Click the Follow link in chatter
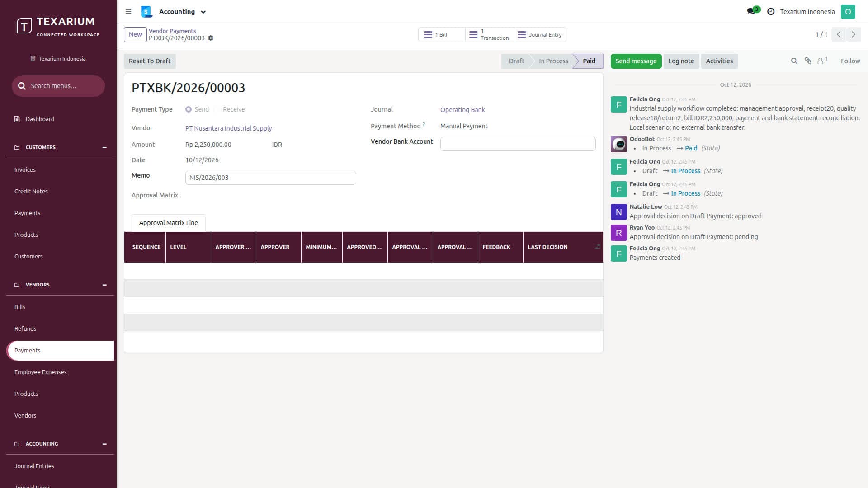This screenshot has height=488, width=868. pos(850,61)
